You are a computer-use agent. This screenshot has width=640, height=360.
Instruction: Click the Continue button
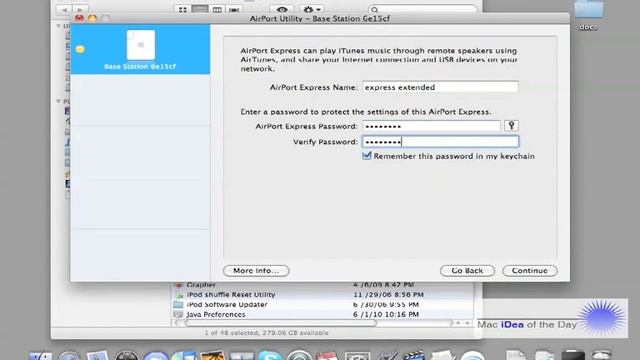point(529,271)
